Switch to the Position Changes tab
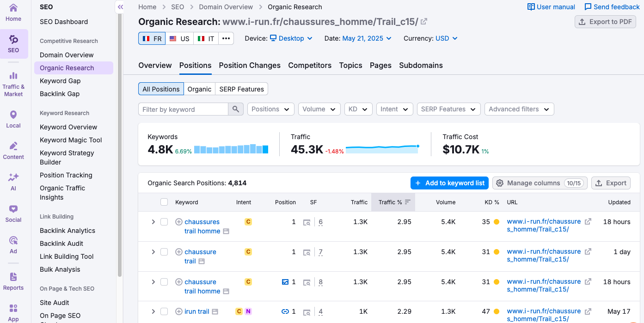Image resolution: width=644 pixels, height=323 pixels. [250, 65]
